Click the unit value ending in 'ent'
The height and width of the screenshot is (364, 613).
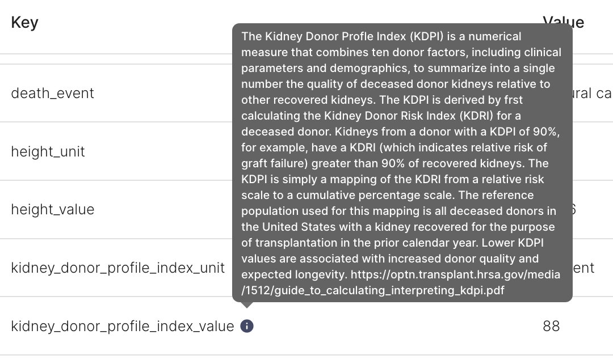[x=585, y=268]
